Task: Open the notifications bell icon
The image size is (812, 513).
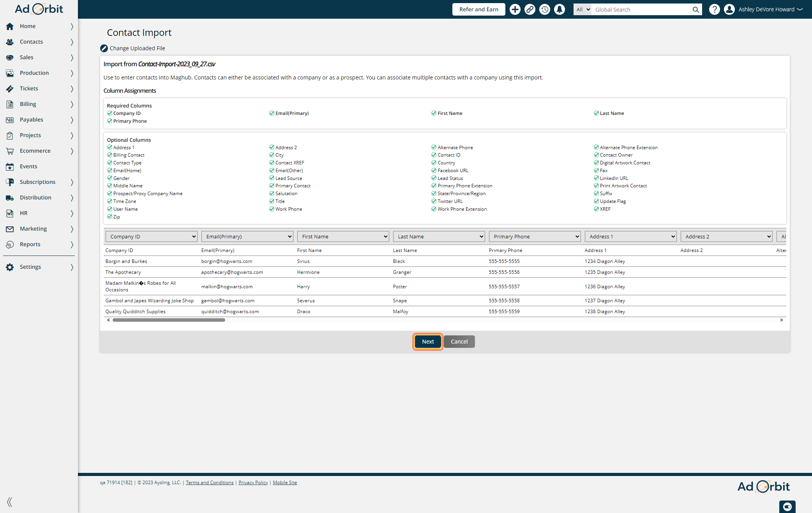Action: [560, 9]
